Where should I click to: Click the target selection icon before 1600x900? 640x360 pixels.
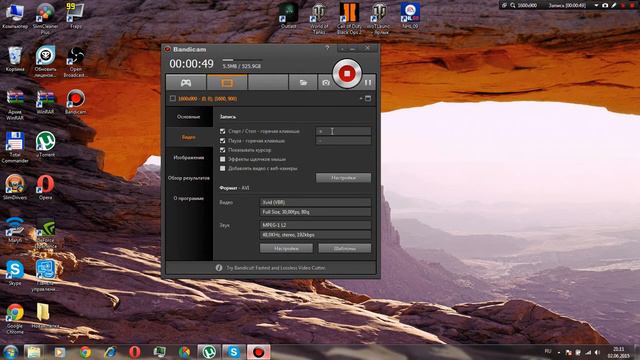tap(173, 98)
